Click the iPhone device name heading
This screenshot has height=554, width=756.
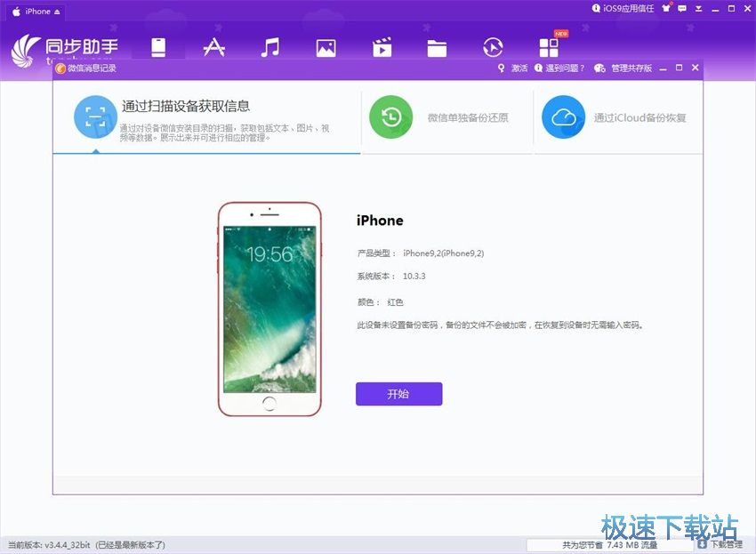pyautogui.click(x=380, y=221)
